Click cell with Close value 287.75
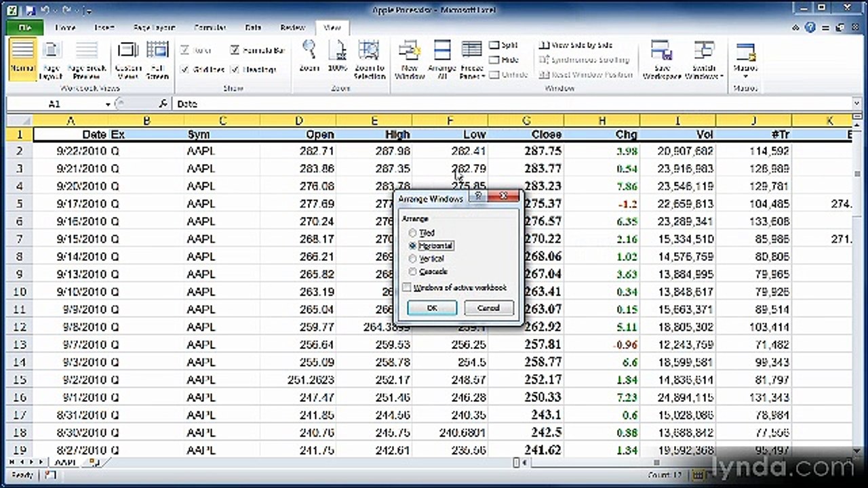This screenshot has height=488, width=868. click(x=526, y=151)
